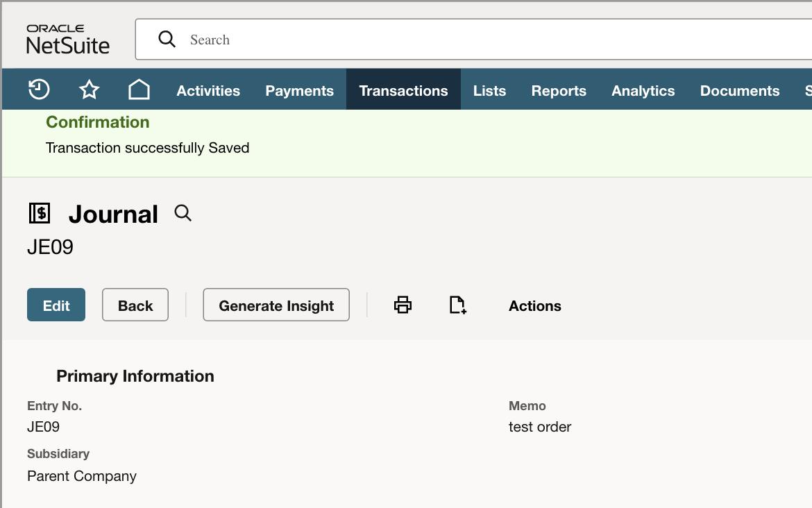The width and height of the screenshot is (812, 508).
Task: Click the Generate Insight button
Action: [x=276, y=305]
